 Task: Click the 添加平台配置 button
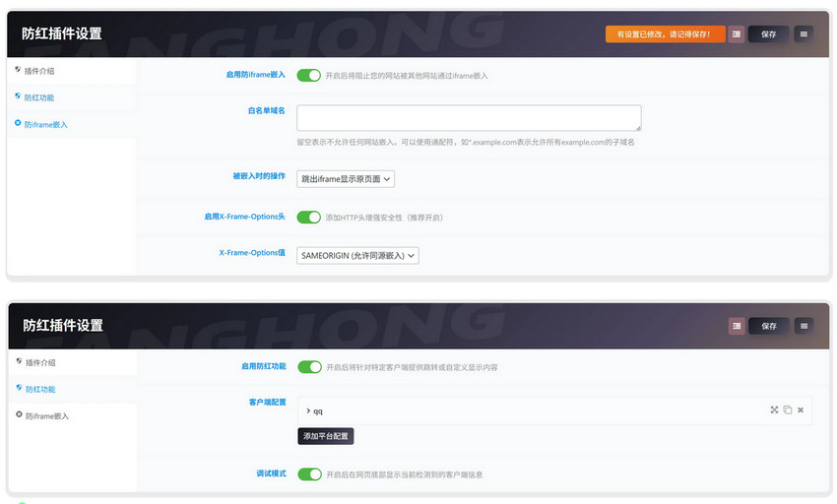(x=326, y=436)
